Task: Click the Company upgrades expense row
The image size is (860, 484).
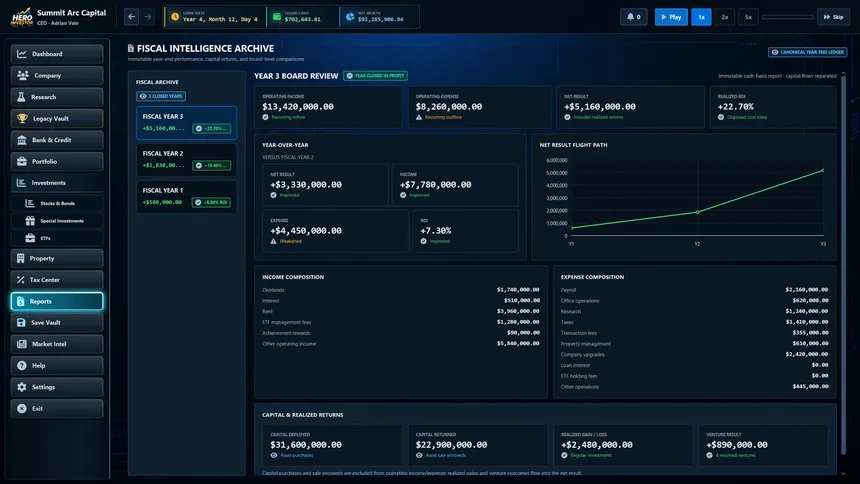Action: point(694,354)
